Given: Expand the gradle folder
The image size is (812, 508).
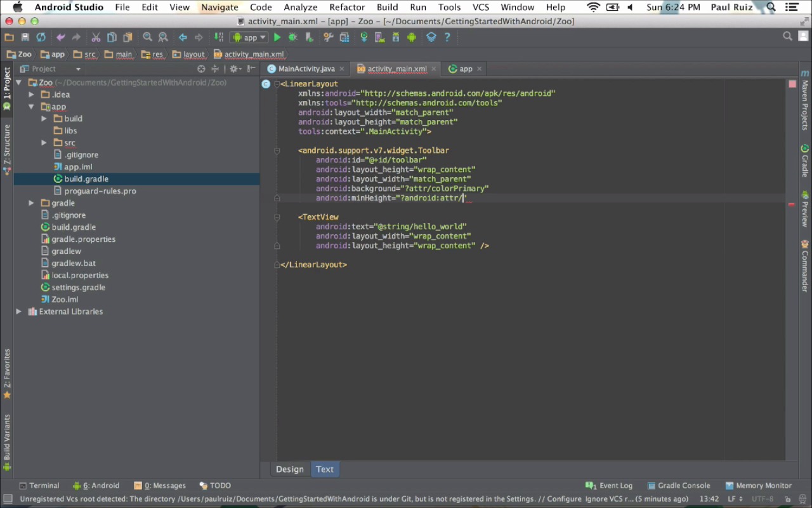Looking at the screenshot, I should click(31, 203).
